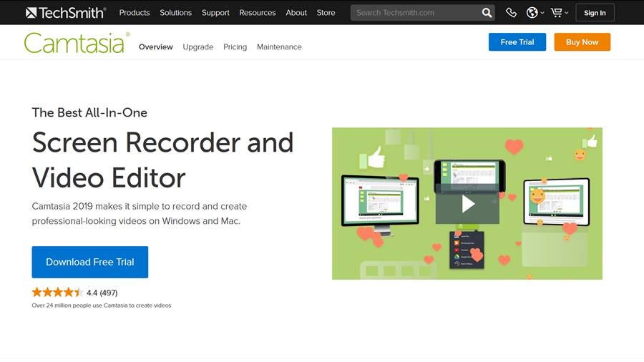The width and height of the screenshot is (644, 362).
Task: Select the Upgrade tab
Action: point(198,47)
